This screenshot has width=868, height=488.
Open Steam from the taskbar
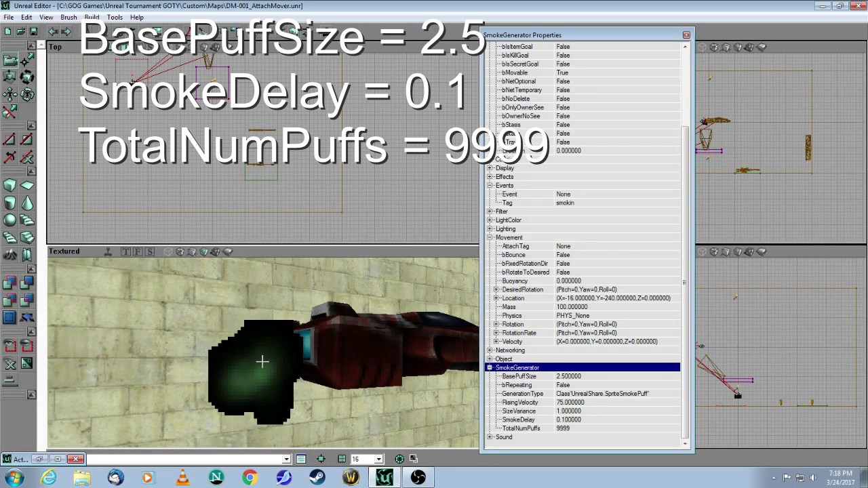pos(317,478)
